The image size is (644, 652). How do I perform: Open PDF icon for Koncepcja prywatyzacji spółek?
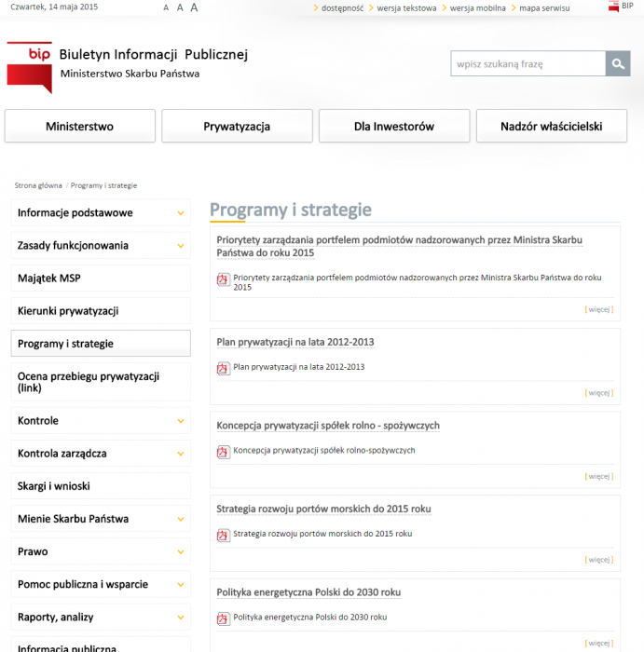(224, 452)
